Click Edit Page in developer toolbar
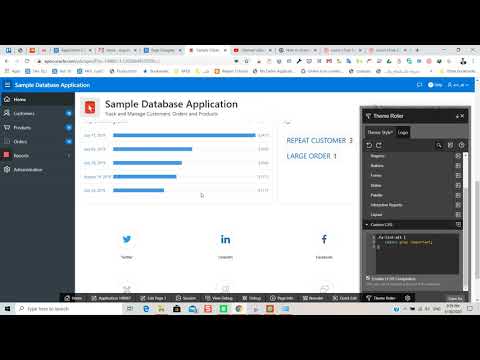Viewport: 480px width, 360px height. [x=153, y=298]
